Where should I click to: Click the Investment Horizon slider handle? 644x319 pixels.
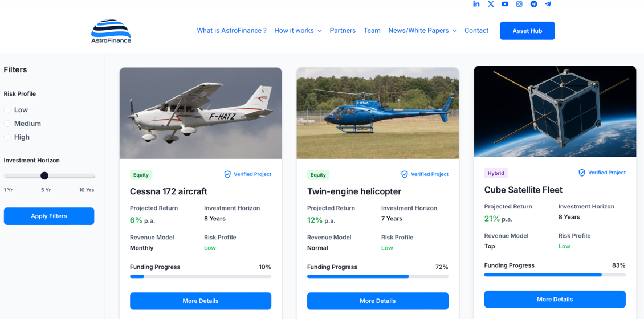44,175
